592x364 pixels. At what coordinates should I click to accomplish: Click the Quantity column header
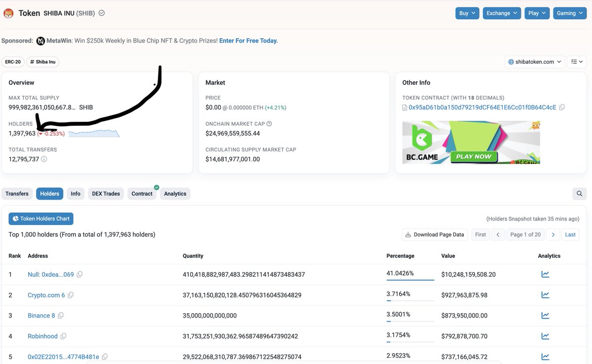click(193, 256)
